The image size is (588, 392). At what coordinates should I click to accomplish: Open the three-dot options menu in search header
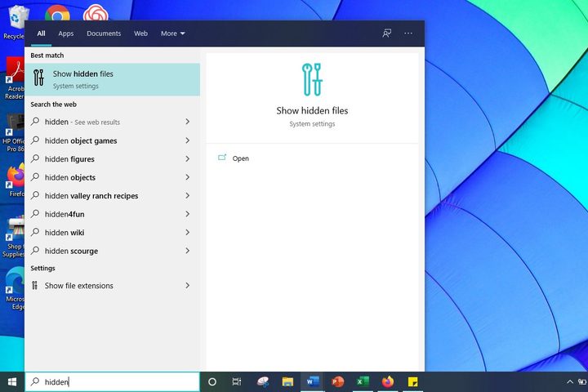click(x=408, y=33)
